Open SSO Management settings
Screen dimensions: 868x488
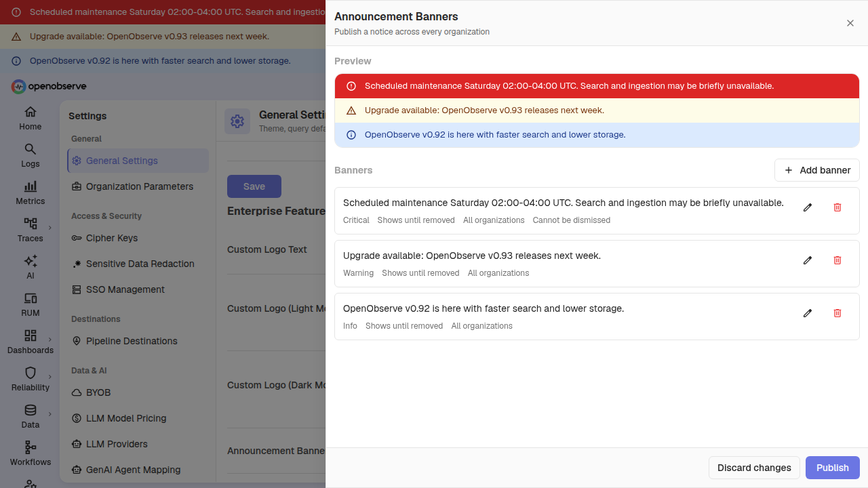click(138, 289)
